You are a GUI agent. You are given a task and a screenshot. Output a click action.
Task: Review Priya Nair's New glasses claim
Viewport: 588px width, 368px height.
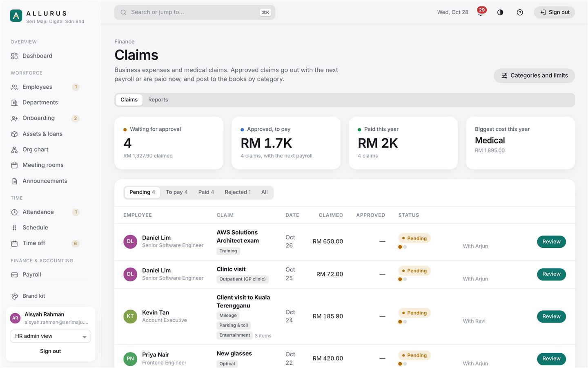coord(551,359)
